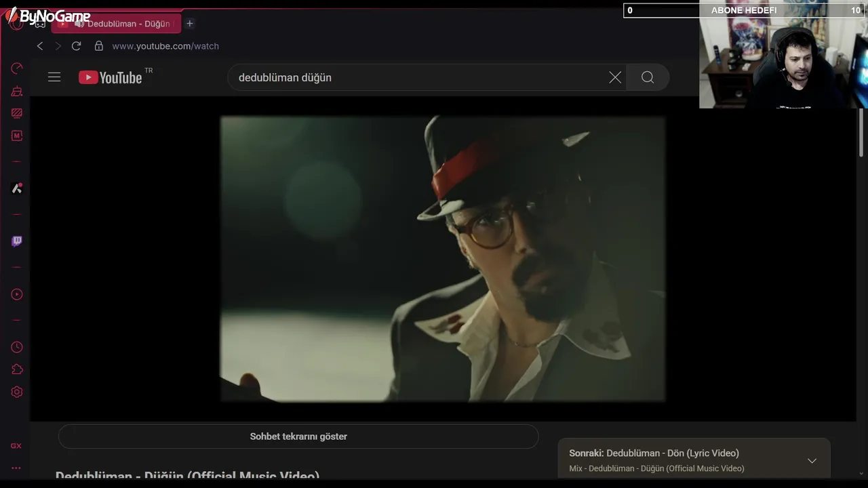This screenshot has width=868, height=488.
Task: Reload the YouTube page
Action: coord(76,46)
